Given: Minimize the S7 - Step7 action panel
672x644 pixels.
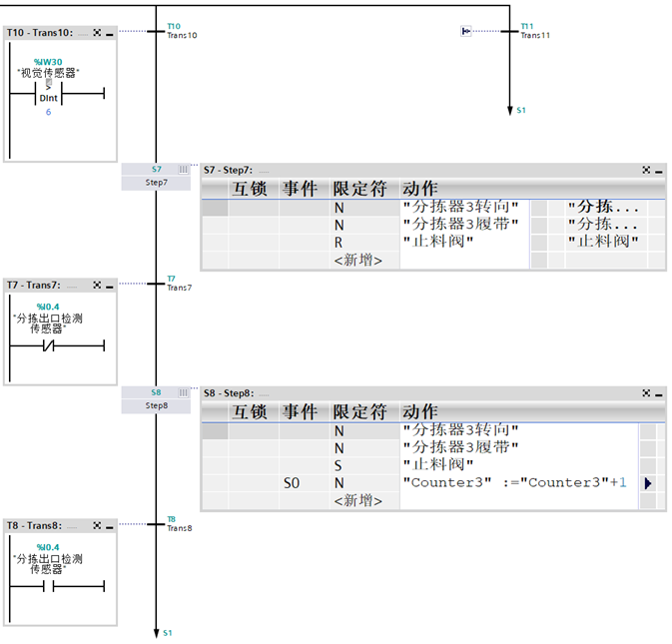Looking at the screenshot, I should [x=659, y=170].
